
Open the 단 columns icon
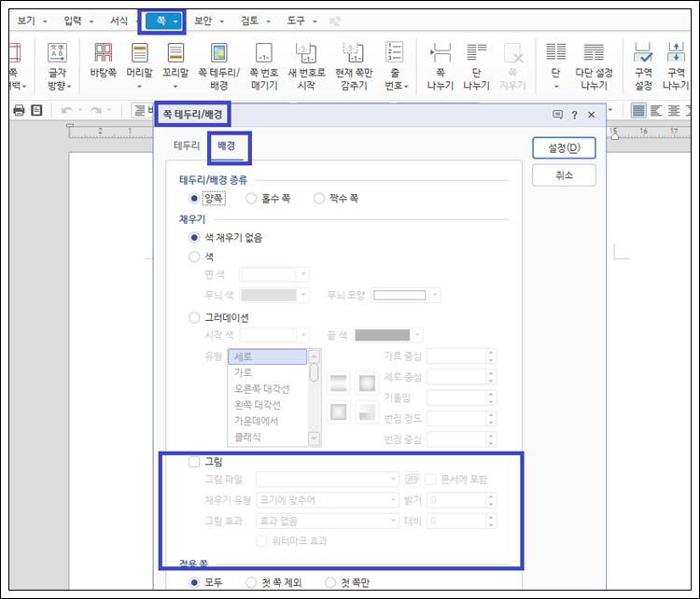[x=556, y=65]
